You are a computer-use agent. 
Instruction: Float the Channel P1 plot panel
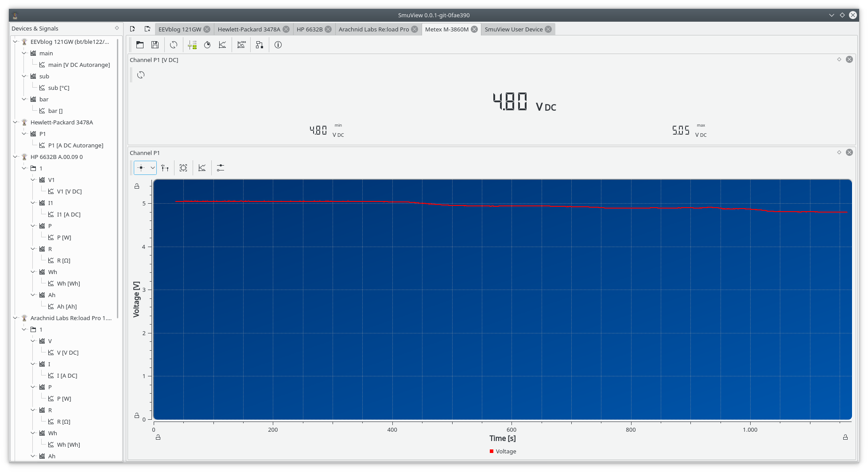point(839,152)
